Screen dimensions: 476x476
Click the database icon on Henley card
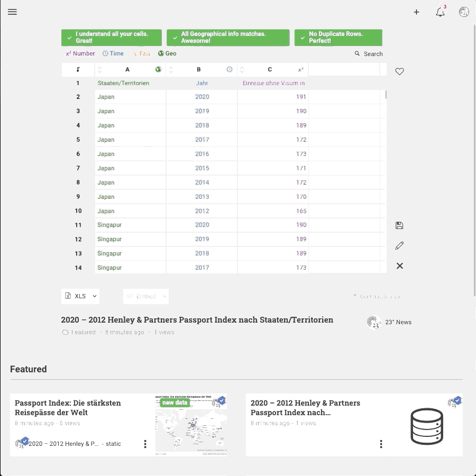coord(427,426)
